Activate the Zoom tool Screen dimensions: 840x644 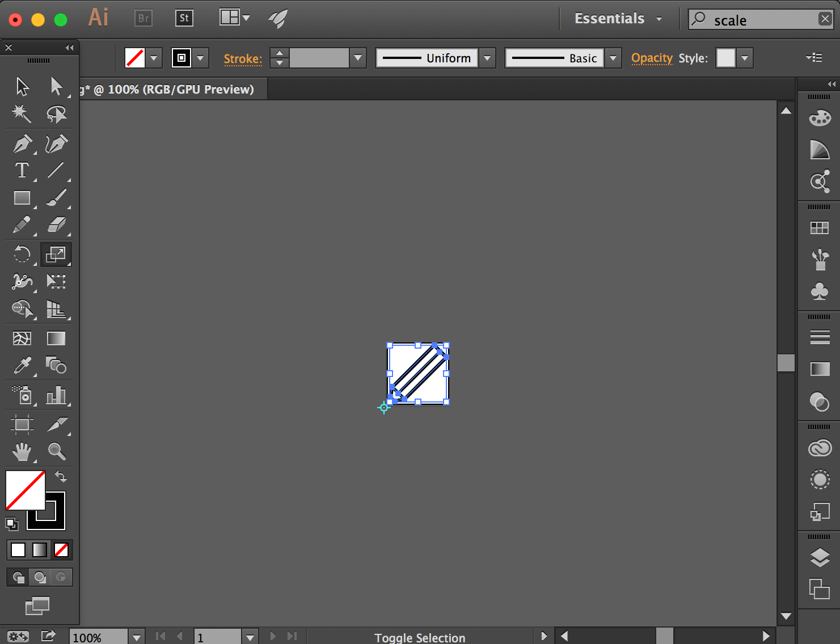point(56,452)
